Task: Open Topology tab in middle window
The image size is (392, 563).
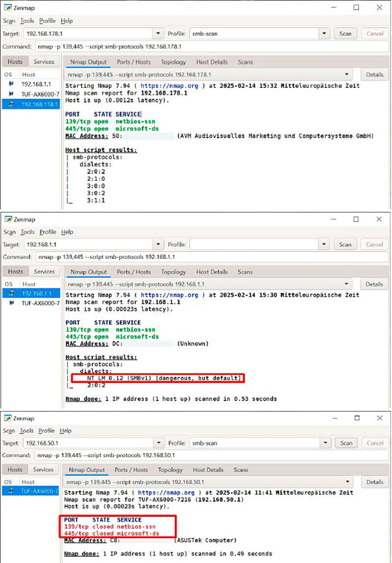Action: 173,272
